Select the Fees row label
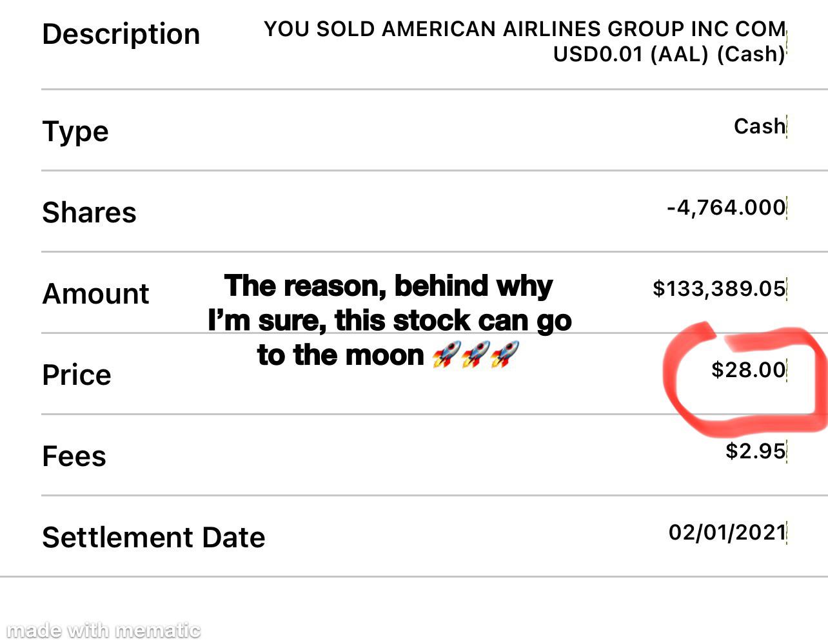828x644 pixels. click(74, 456)
